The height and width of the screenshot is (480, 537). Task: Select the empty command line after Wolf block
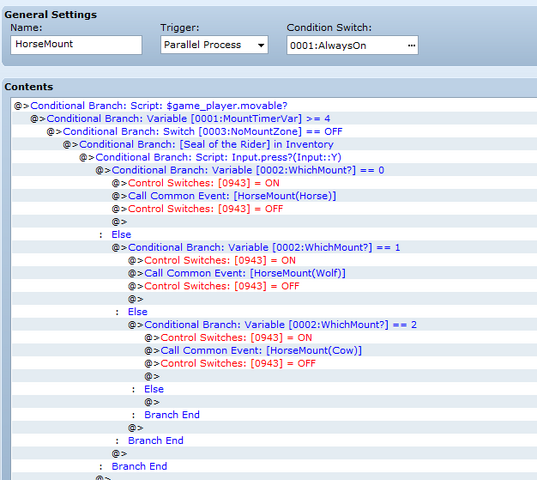(274, 299)
